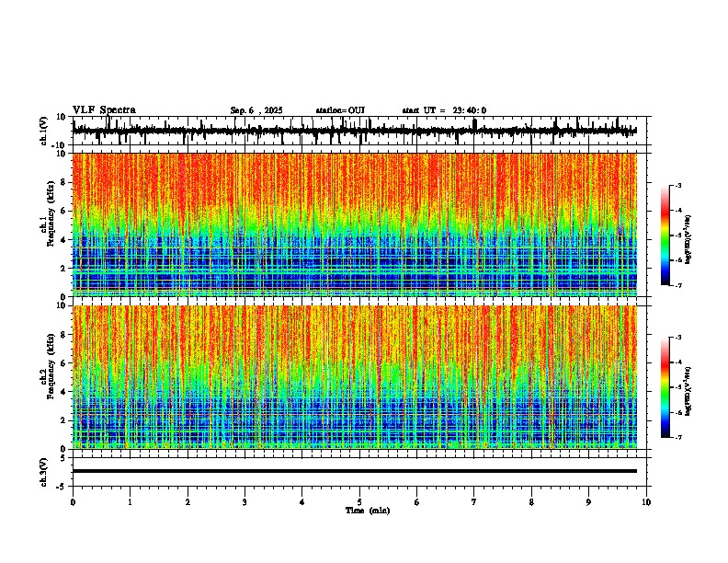This screenshot has height=563, width=728.
Task: Click the "-7" label on ch.1 colorbar
Action: click(x=678, y=285)
